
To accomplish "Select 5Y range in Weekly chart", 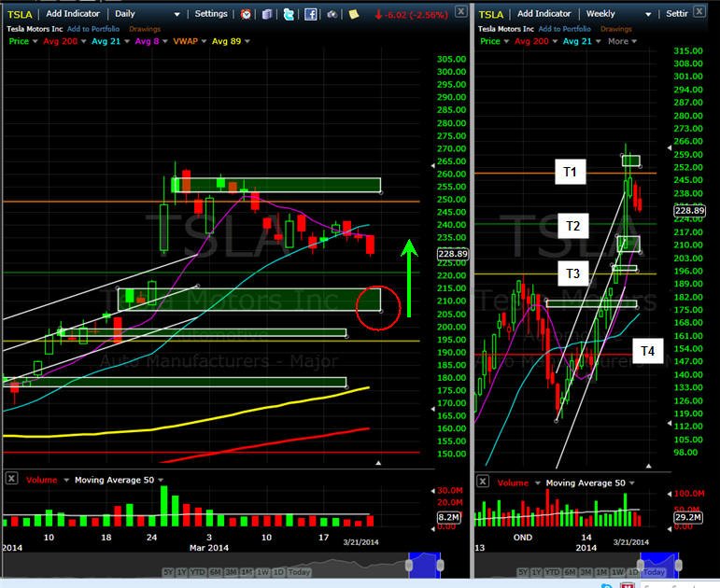I will [523, 572].
